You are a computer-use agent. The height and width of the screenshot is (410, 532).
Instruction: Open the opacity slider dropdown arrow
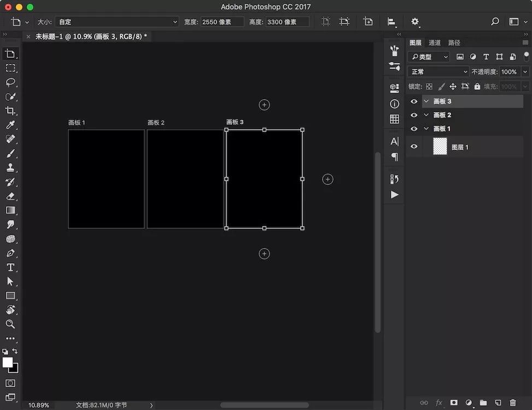[x=525, y=72]
